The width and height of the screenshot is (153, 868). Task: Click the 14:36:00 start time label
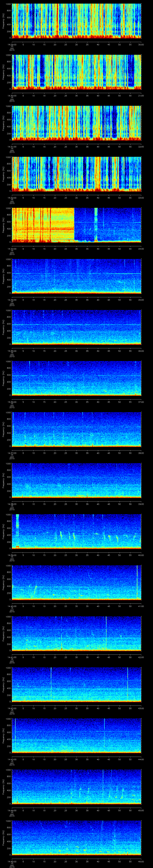tap(12, 402)
